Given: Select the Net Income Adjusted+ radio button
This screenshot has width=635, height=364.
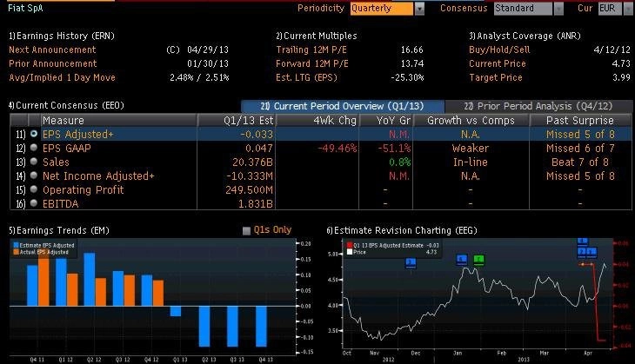Looking at the screenshot, I should [34, 175].
